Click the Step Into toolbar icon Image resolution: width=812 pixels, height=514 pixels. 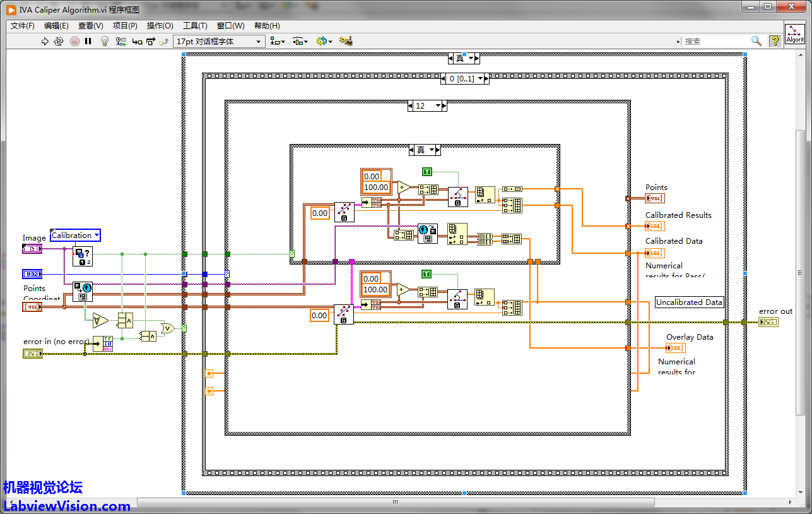click(136, 41)
